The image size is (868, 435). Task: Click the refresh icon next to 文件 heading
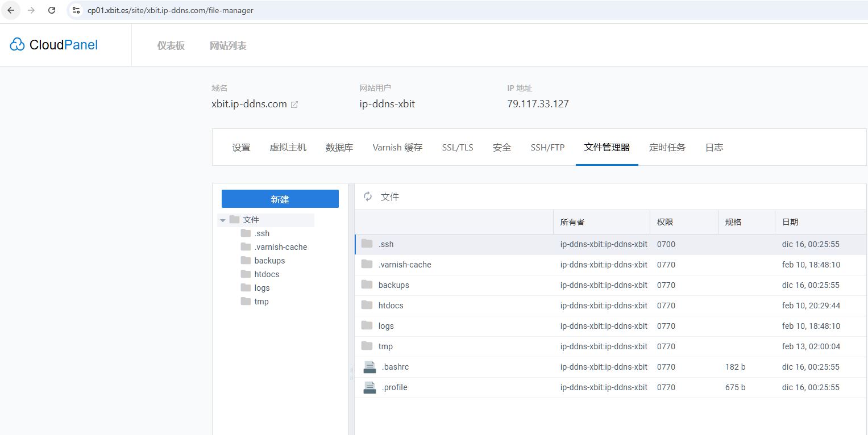pyautogui.click(x=368, y=196)
